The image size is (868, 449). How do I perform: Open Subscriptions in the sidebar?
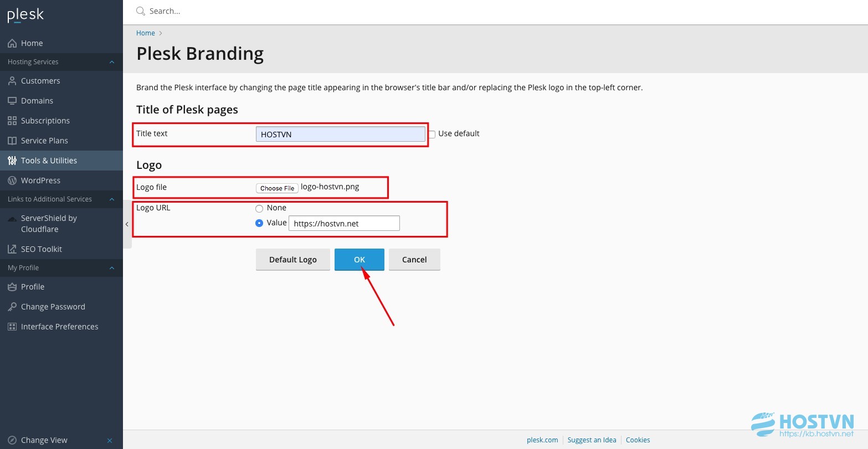61,121
